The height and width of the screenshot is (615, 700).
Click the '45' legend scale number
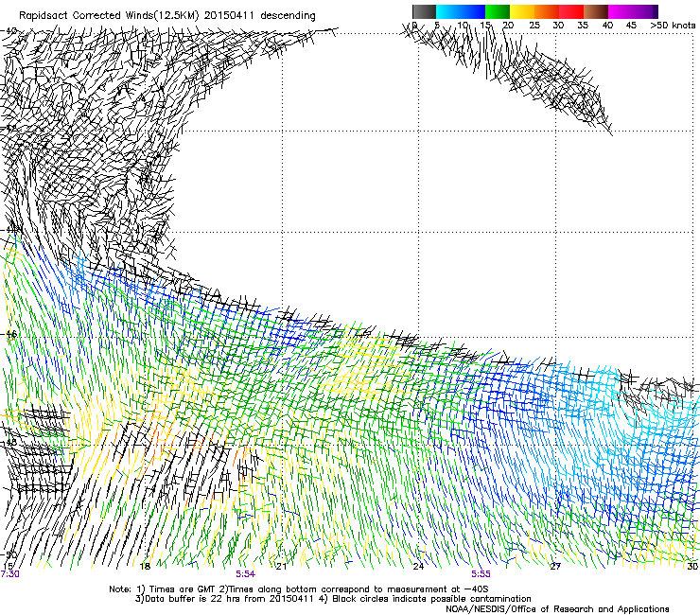tap(631, 25)
